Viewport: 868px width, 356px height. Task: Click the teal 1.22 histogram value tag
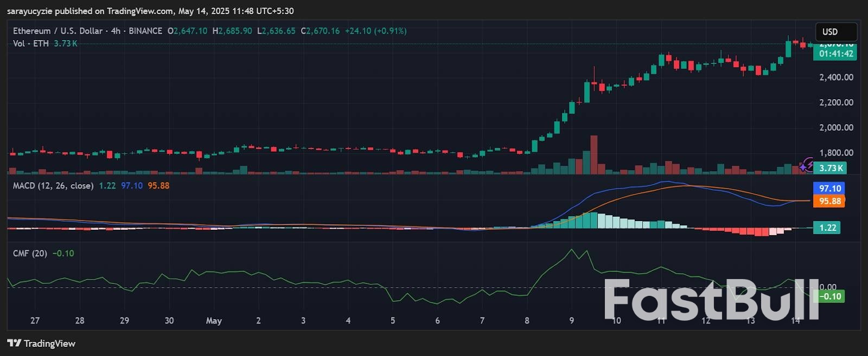[827, 228]
